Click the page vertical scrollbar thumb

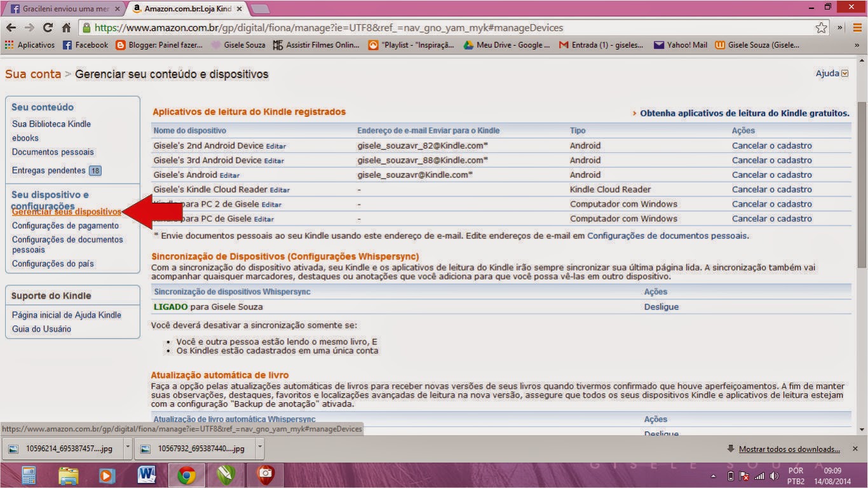tap(862, 184)
